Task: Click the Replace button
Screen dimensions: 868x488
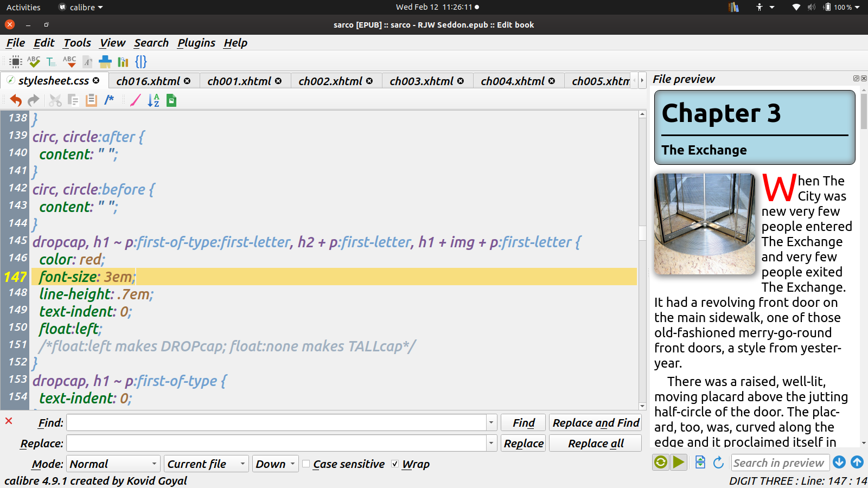Action: (x=524, y=444)
